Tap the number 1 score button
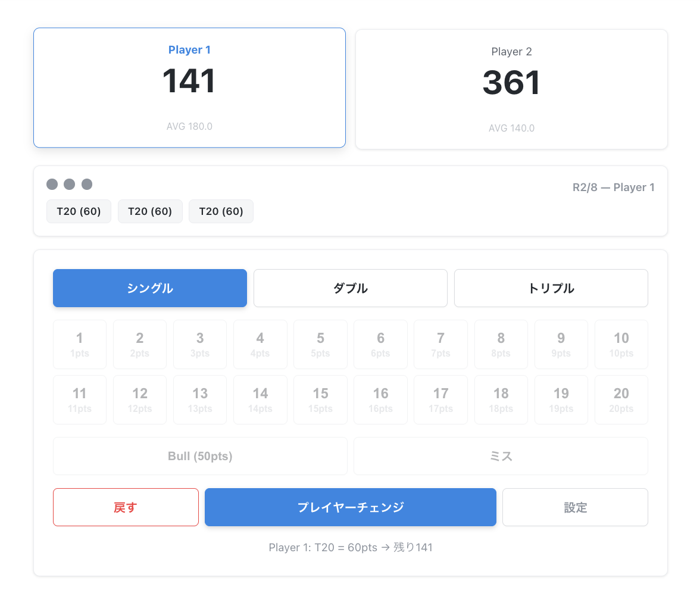700x606 pixels. [x=80, y=344]
